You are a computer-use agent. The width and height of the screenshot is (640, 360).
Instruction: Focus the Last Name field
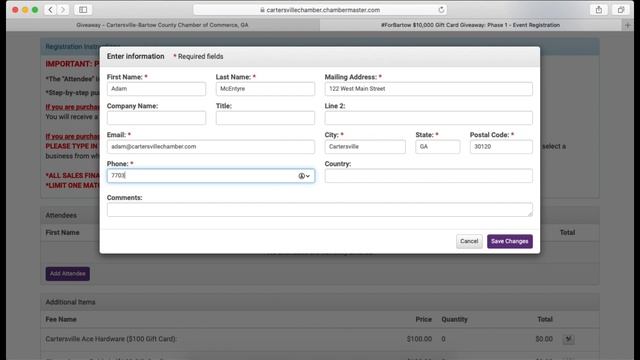[x=265, y=89]
